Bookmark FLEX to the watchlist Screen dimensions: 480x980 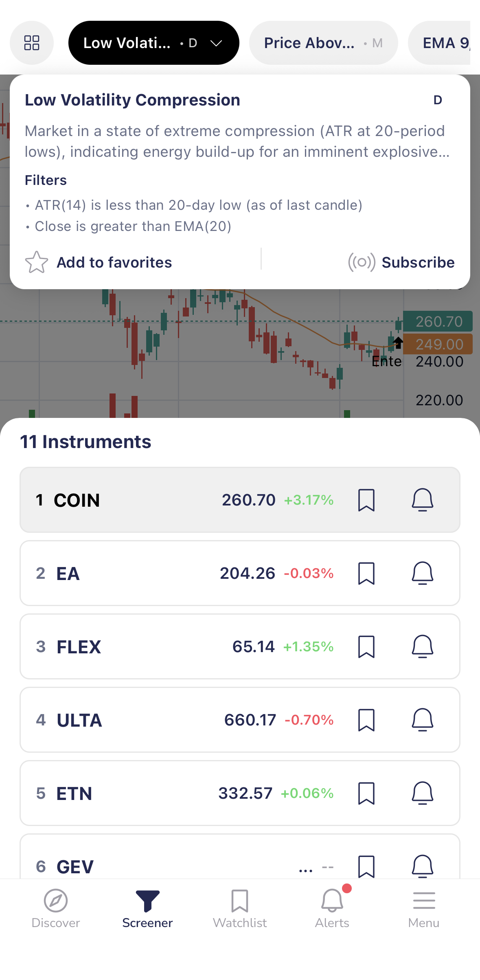366,646
